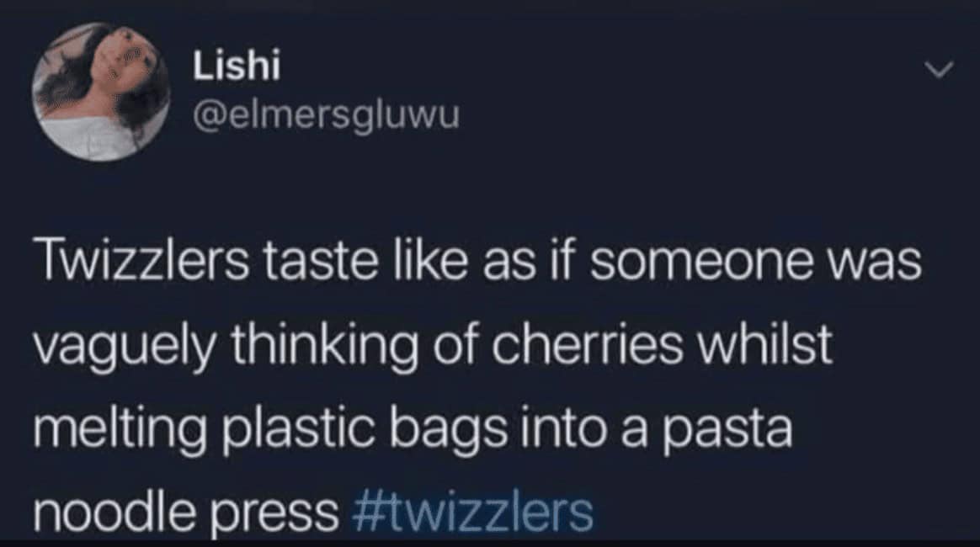Image resolution: width=980 pixels, height=547 pixels.
Task: Click the word like in the tweet
Action: [x=432, y=261]
